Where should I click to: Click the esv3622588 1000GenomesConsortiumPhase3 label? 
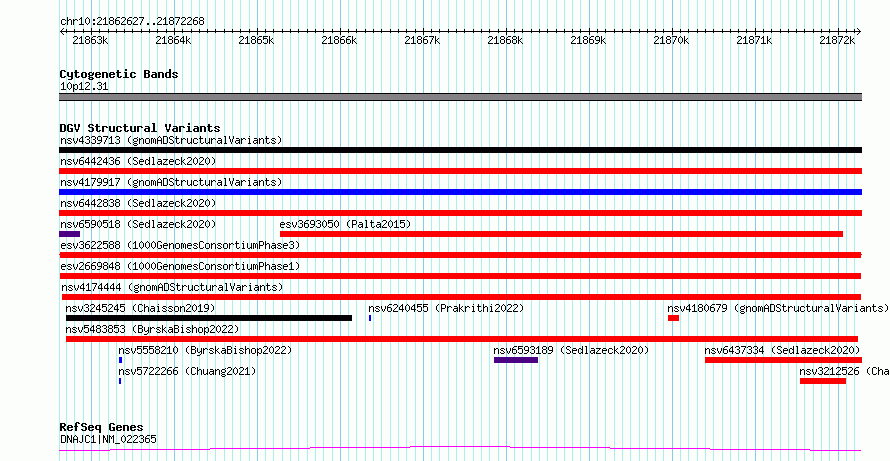tap(180, 245)
